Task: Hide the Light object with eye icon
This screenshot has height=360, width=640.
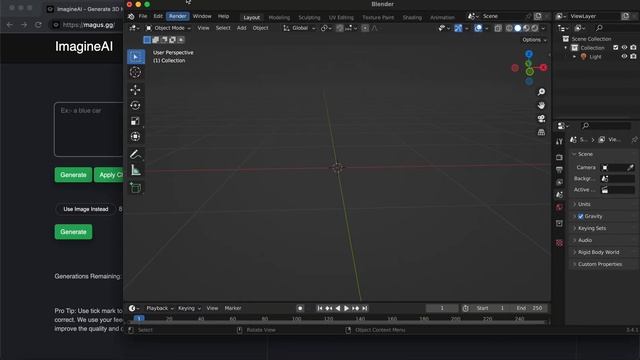Action: 624,57
